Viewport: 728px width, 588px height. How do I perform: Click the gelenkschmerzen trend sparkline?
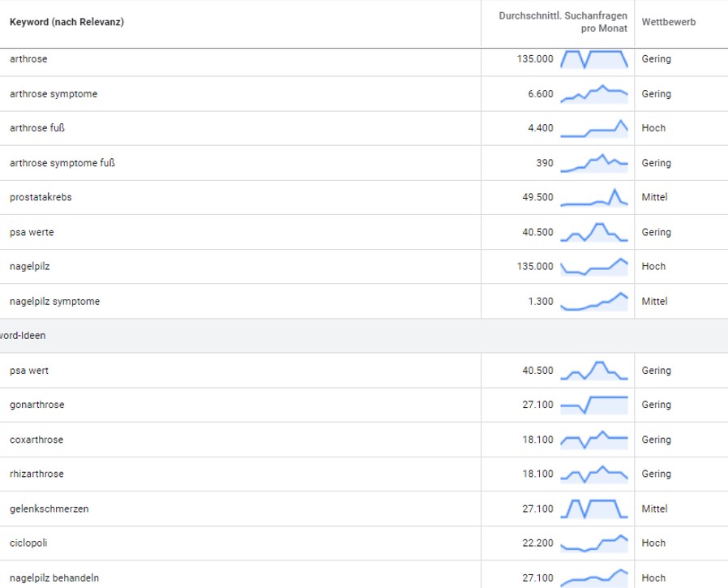coord(594,509)
